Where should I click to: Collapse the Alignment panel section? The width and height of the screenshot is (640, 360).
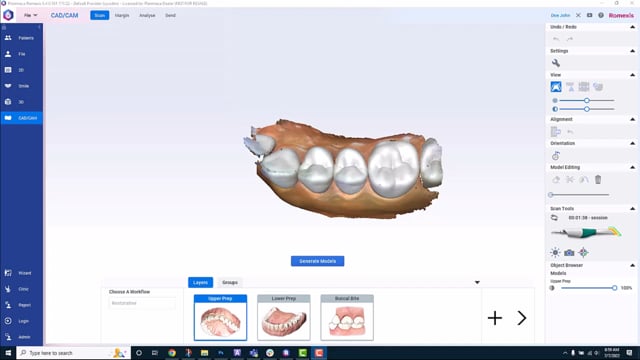(632, 119)
